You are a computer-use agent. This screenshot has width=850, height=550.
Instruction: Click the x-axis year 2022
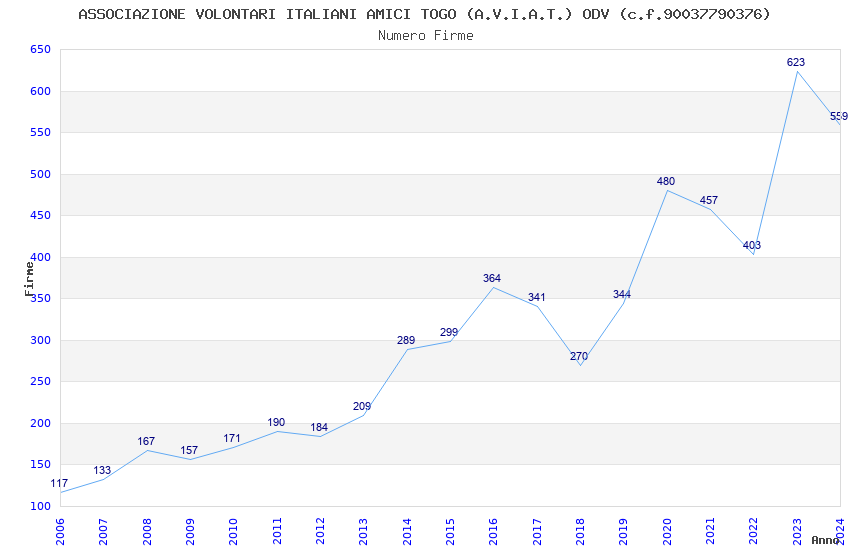tap(754, 531)
